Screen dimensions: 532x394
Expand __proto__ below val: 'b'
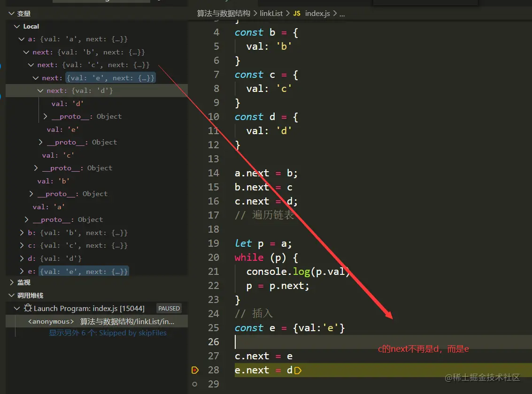click(31, 194)
